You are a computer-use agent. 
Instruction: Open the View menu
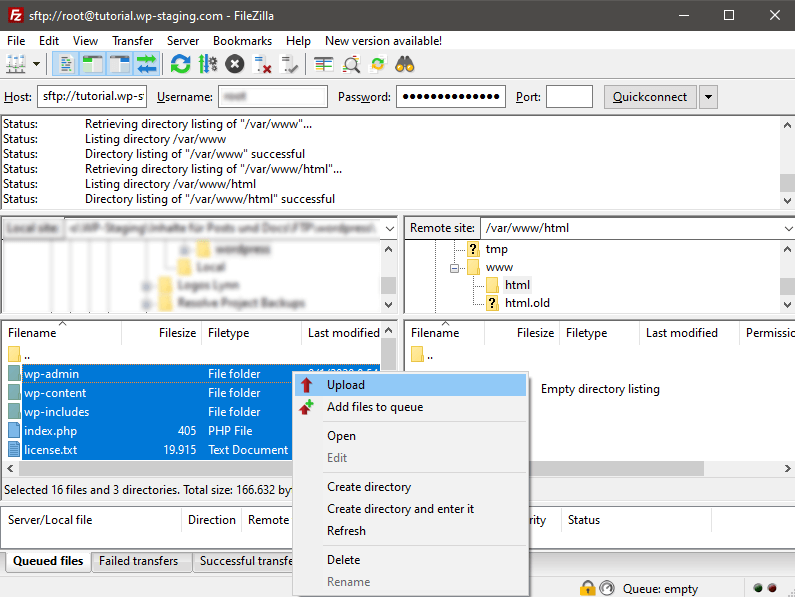click(x=85, y=41)
